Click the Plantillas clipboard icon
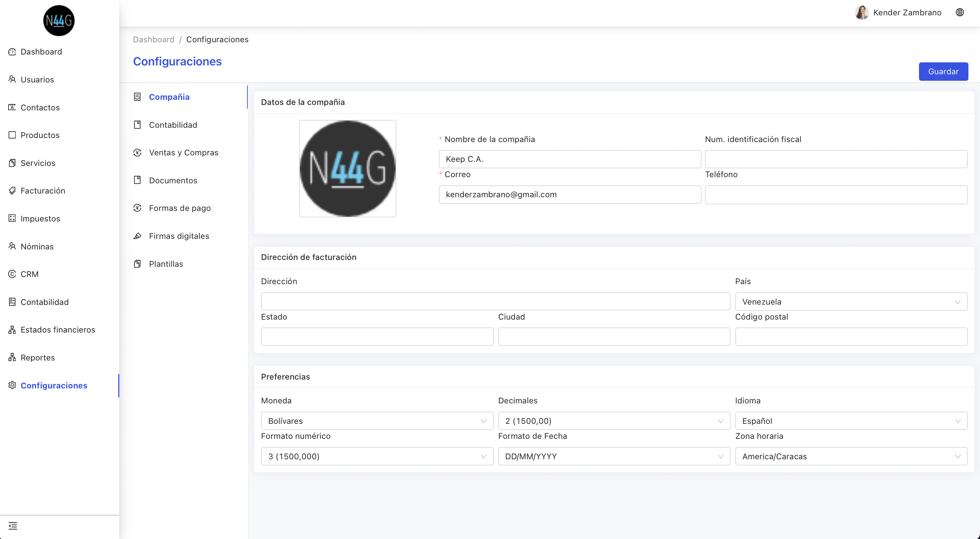This screenshot has height=539, width=980. coord(137,264)
